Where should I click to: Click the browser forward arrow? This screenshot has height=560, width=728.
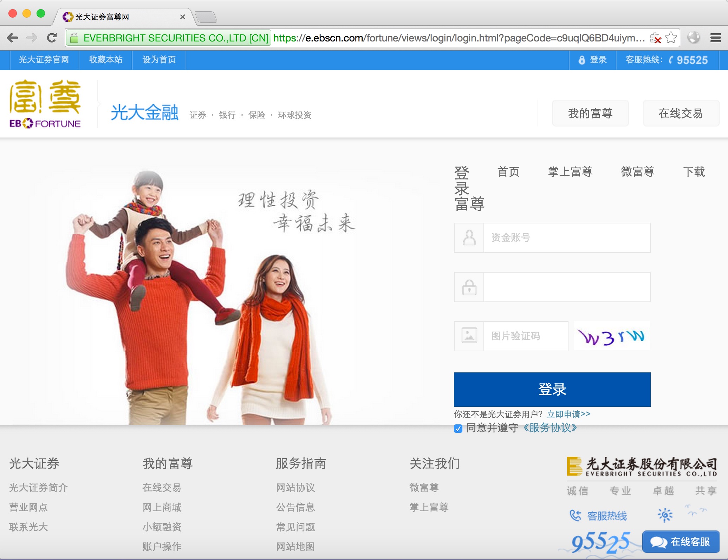tap(32, 38)
